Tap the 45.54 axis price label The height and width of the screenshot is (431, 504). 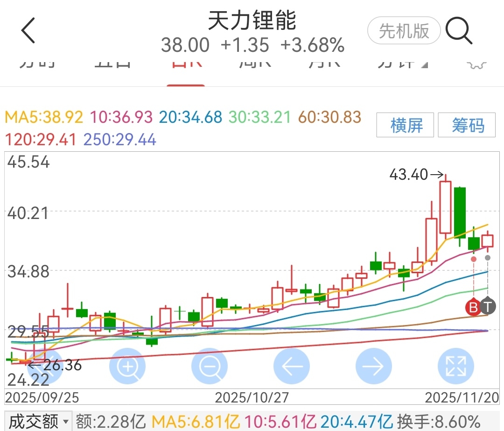tap(28, 162)
